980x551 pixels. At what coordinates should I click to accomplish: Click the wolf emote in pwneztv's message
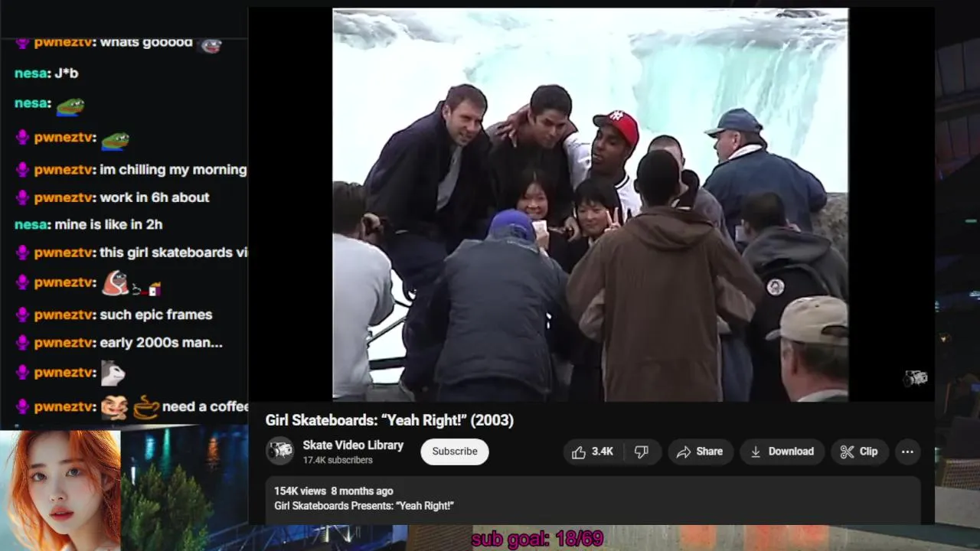113,373
